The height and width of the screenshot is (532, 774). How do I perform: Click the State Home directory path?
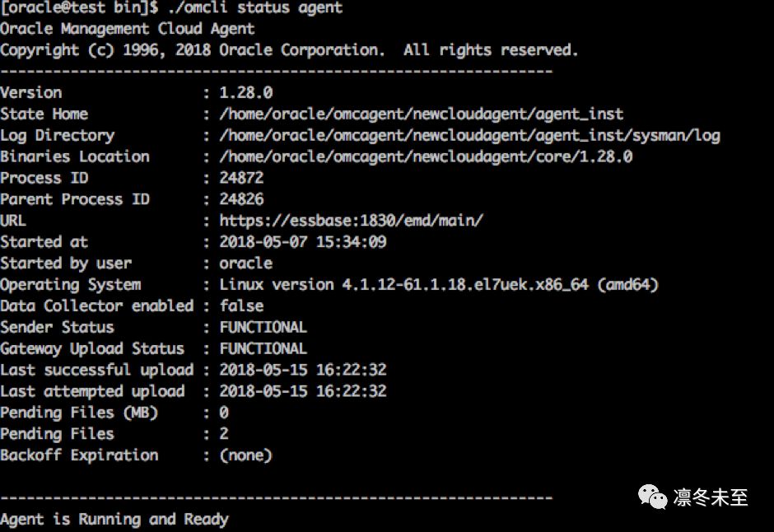pos(421,114)
